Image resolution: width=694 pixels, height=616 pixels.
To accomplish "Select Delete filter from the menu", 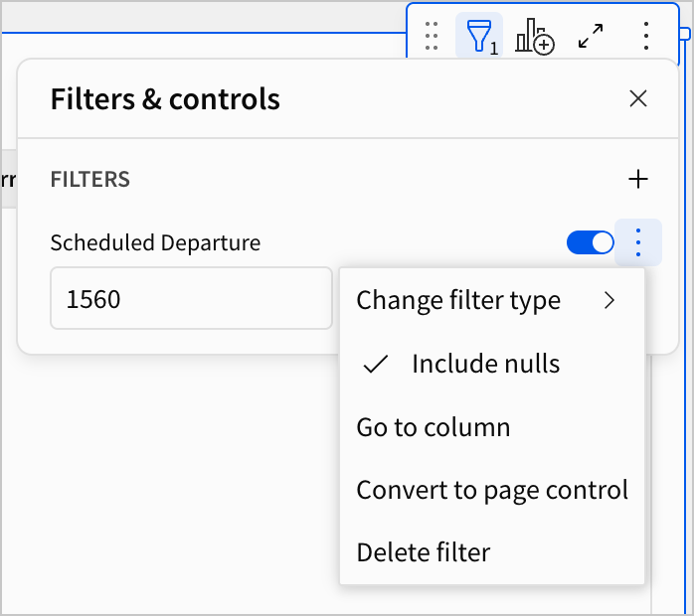I will pyautogui.click(x=424, y=552).
